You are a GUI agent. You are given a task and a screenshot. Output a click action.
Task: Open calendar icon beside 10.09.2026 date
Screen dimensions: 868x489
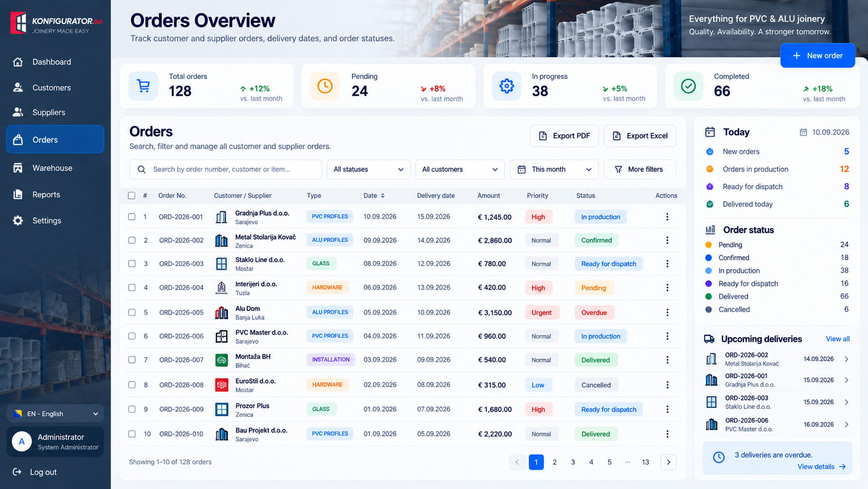pyautogui.click(x=803, y=132)
